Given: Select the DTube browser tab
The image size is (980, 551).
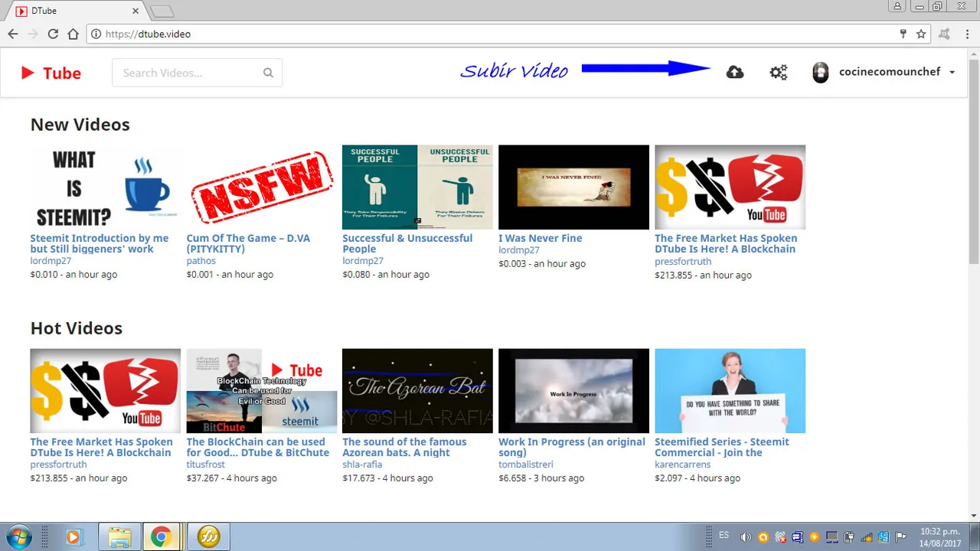Looking at the screenshot, I should tap(75, 11).
